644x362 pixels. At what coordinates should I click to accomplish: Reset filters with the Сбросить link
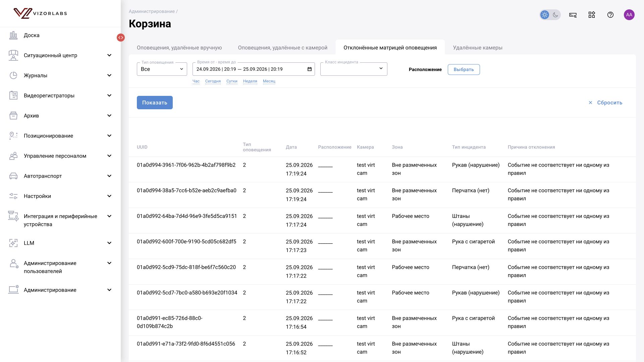(x=606, y=103)
